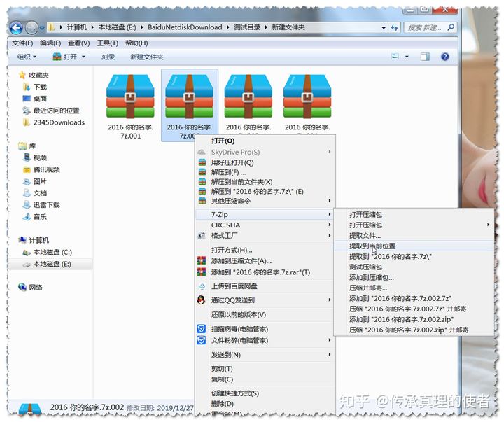The image size is (504, 422).
Task: Open the help question mark icon
Action: click(445, 57)
